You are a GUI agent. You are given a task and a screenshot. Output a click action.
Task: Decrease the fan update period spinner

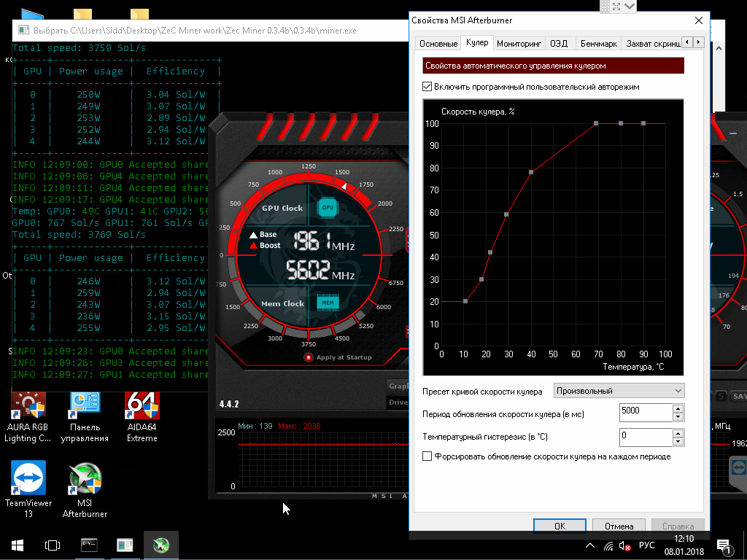[x=678, y=417]
